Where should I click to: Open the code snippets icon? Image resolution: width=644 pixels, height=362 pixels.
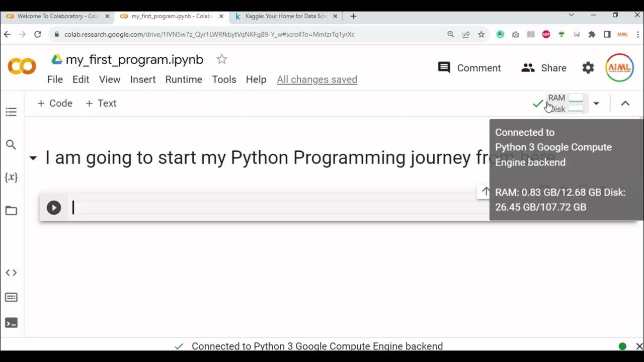11,273
